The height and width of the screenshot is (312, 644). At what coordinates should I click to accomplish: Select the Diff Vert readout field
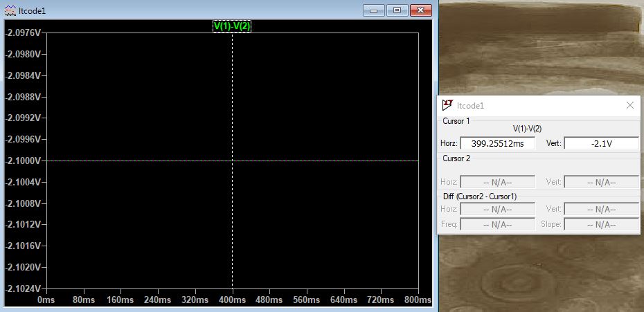601,209
